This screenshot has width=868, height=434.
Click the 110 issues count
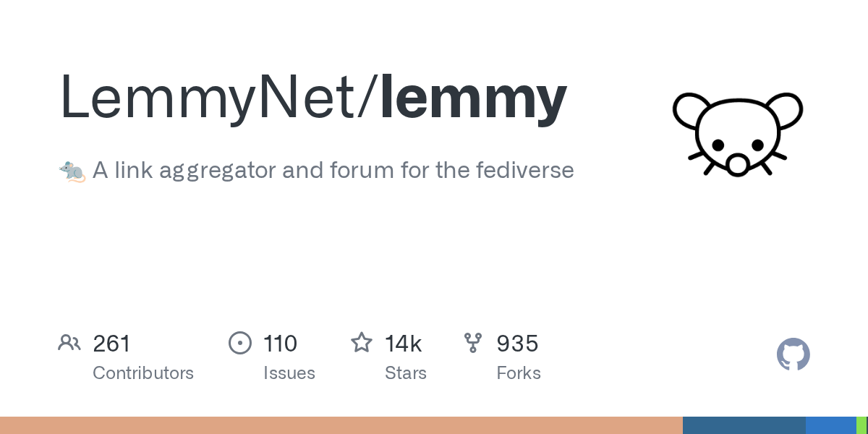[x=281, y=344]
